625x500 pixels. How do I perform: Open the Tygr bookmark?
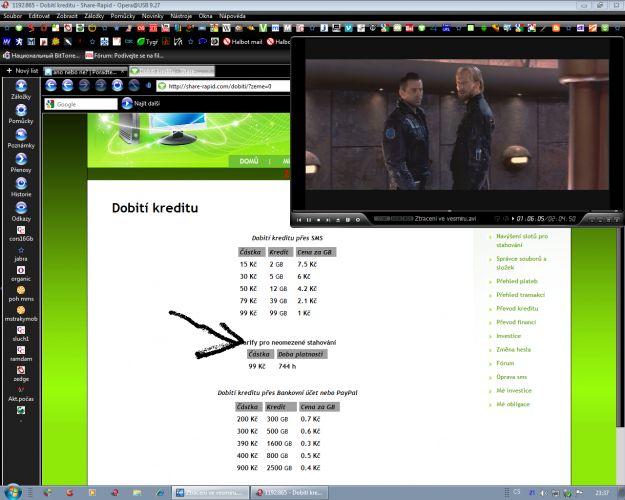coord(147,41)
